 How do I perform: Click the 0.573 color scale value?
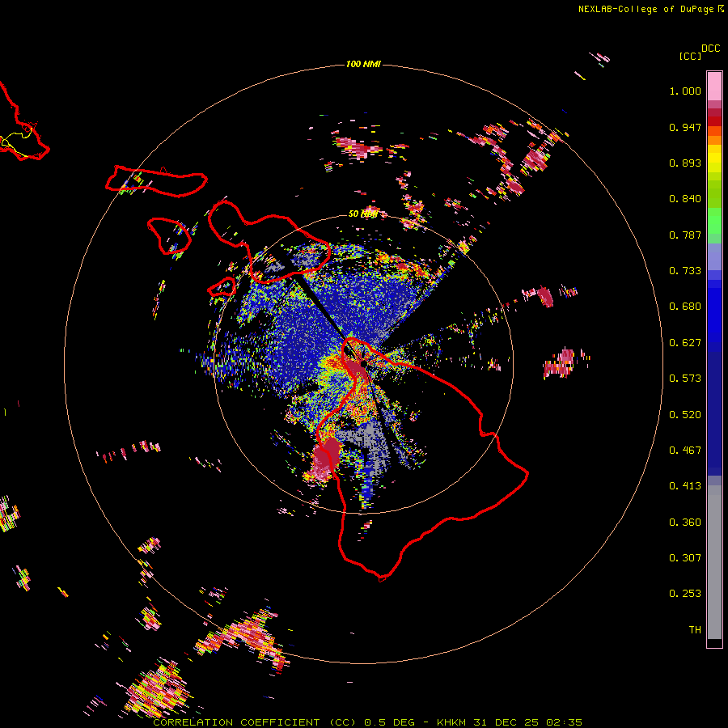685,379
